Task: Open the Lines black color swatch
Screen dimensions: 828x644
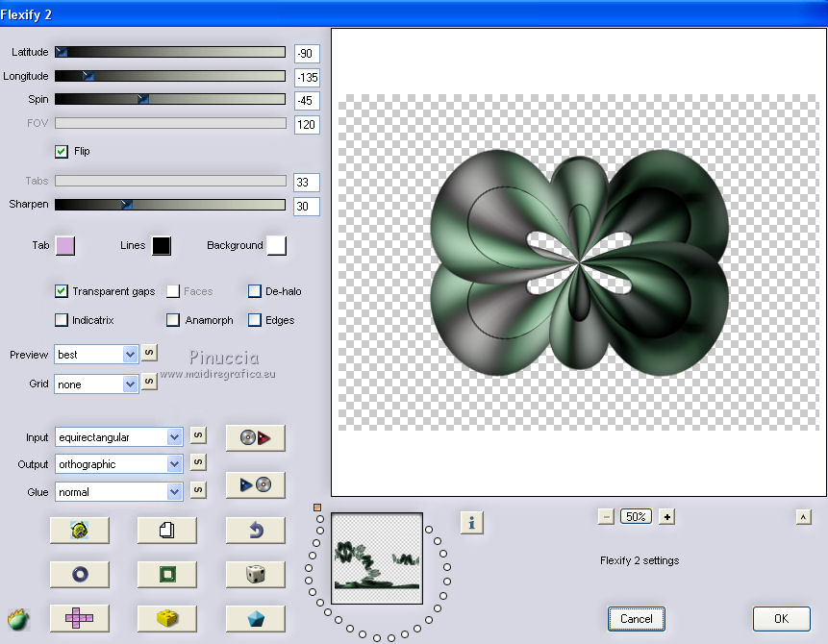Action: tap(161, 246)
